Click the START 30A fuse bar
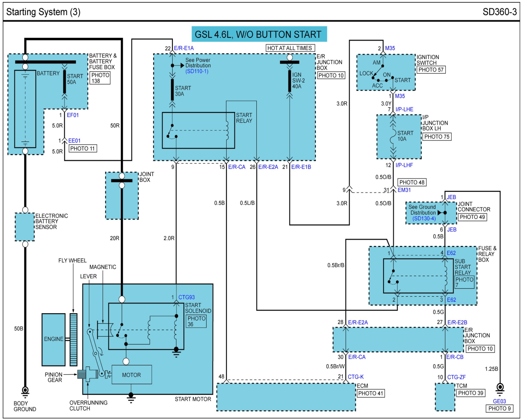 (172, 90)
